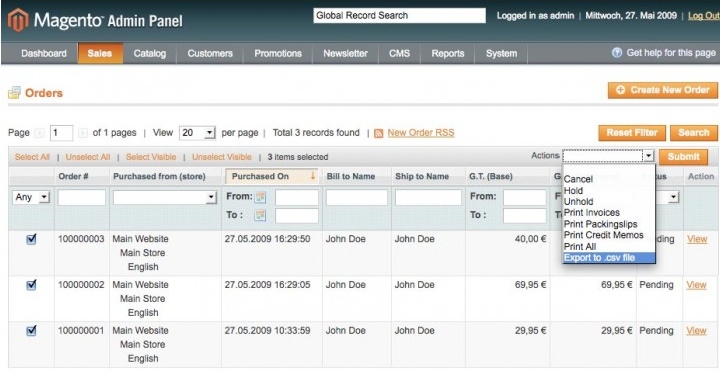Open Purchased from store filter dropdown

tap(165, 197)
